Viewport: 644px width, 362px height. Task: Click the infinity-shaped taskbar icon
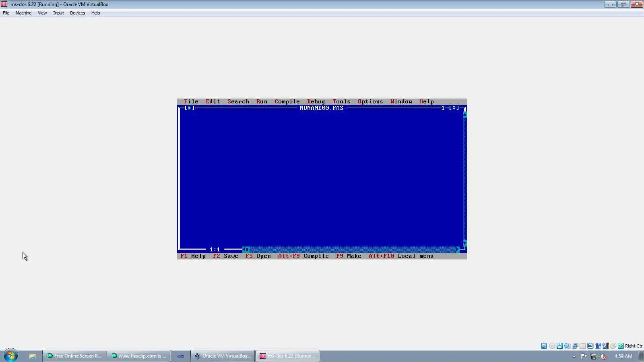click(x=181, y=356)
